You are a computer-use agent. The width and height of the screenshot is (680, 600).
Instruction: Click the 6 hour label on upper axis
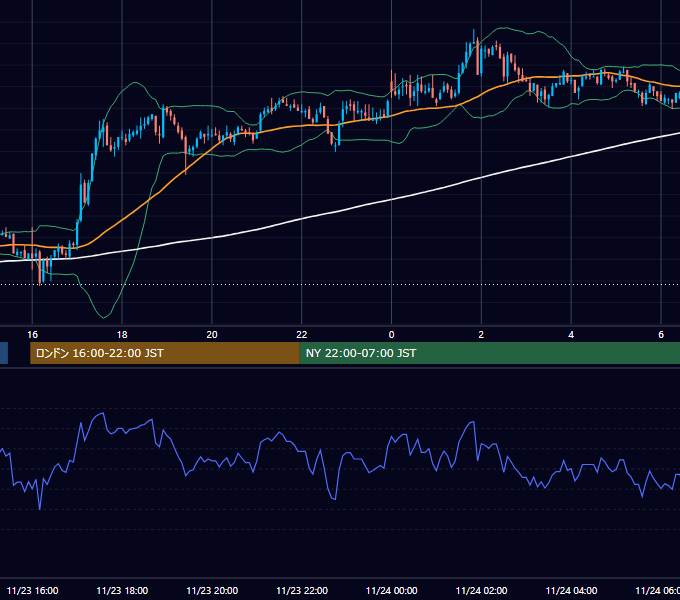tap(661, 335)
